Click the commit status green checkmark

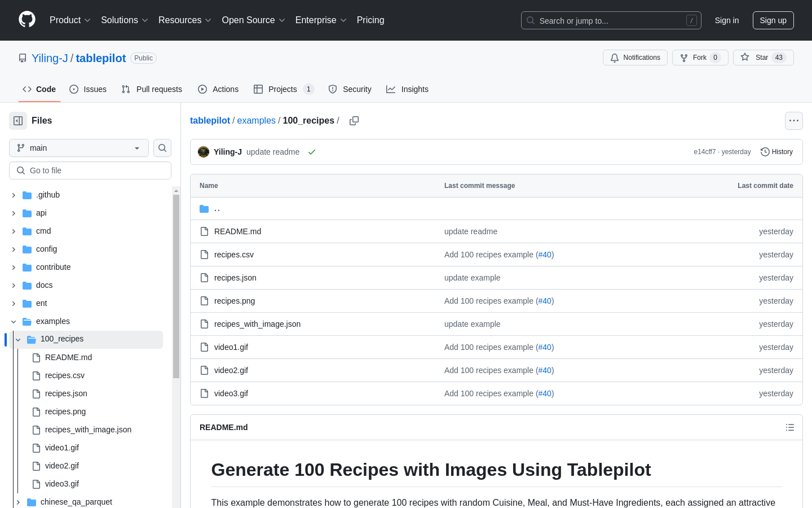[312, 152]
